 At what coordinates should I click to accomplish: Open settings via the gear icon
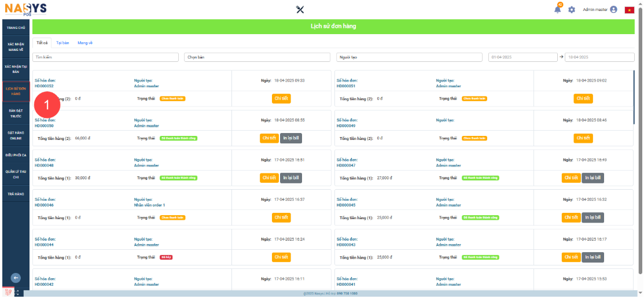[572, 10]
